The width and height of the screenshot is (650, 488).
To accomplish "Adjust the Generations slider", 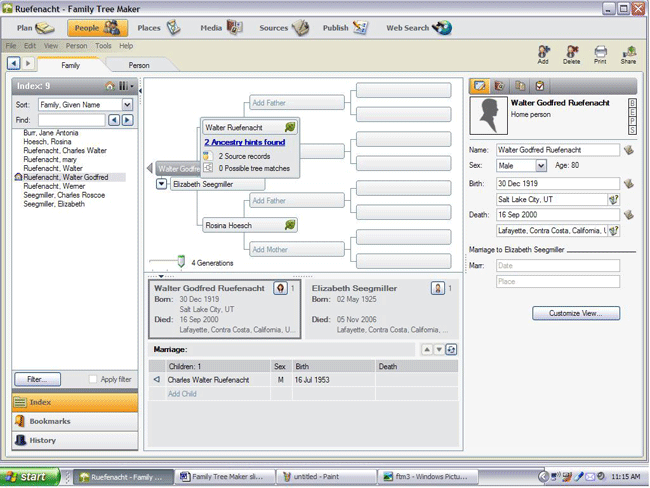I will point(181,261).
